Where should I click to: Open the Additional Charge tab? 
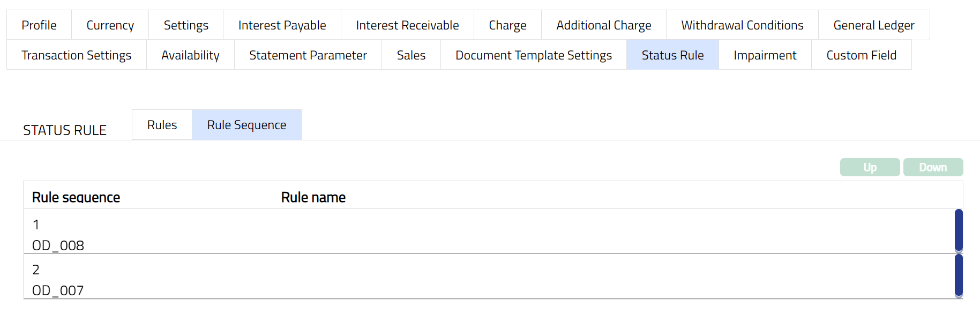(x=603, y=25)
